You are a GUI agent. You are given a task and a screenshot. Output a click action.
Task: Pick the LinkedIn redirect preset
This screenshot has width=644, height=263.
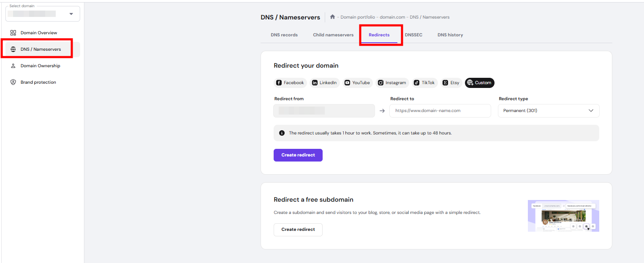[324, 82]
